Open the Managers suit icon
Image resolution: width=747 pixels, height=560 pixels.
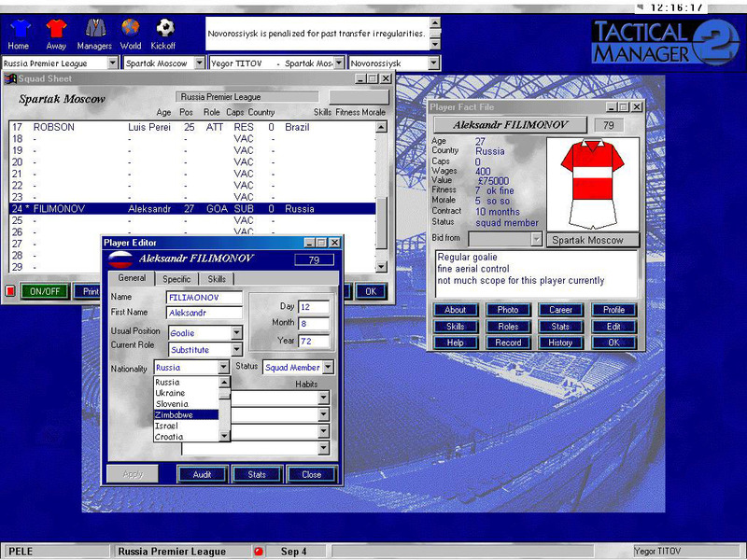(93, 28)
